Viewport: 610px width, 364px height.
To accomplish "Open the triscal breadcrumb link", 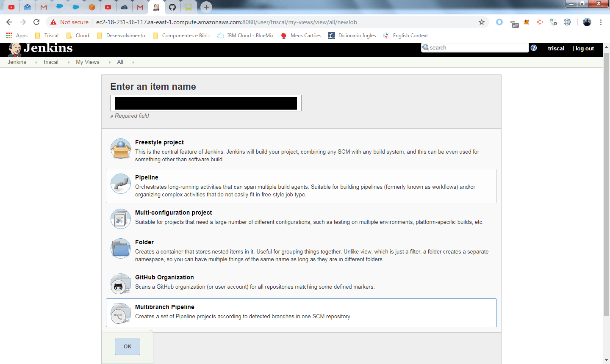I will click(51, 62).
